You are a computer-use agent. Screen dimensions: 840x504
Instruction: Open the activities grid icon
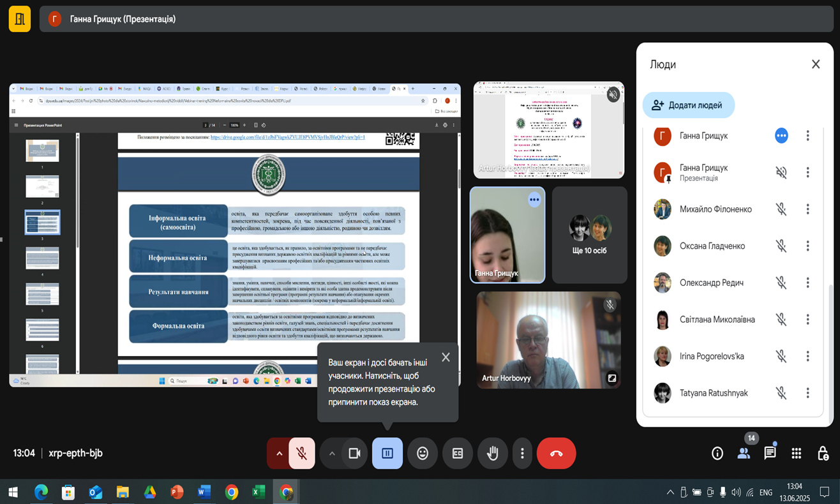click(x=796, y=454)
